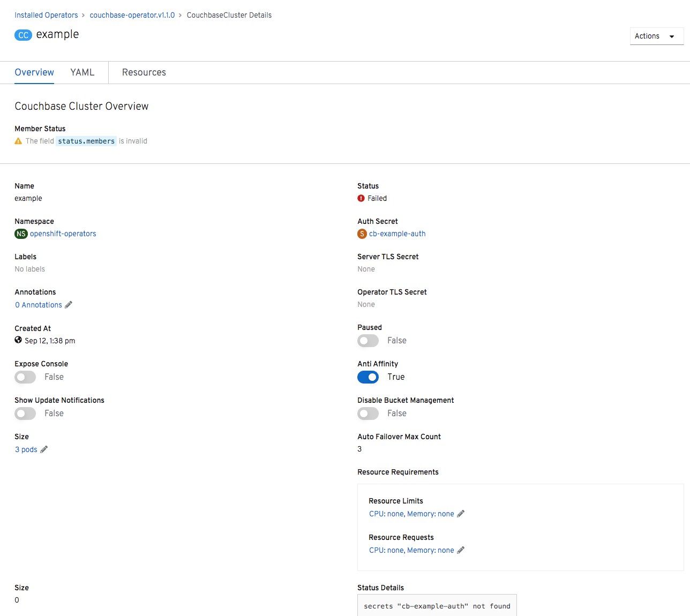Open the cb-example-auth secret link
This screenshot has height=616, width=690.
coord(397,234)
